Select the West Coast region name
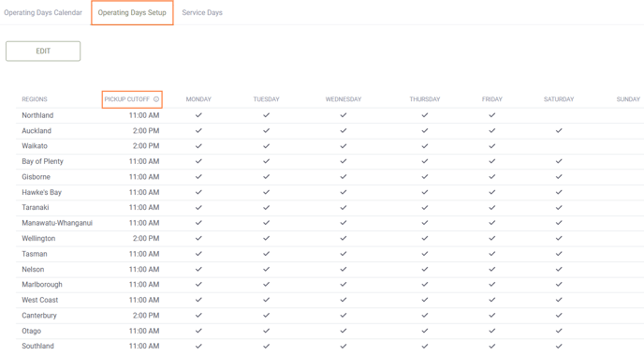644x356 pixels. (40, 300)
